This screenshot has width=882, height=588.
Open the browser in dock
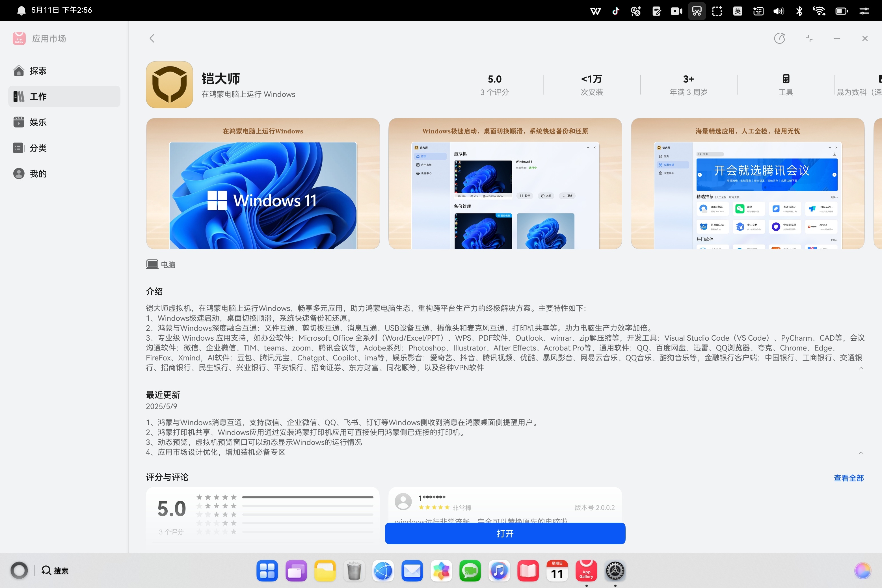click(x=383, y=571)
